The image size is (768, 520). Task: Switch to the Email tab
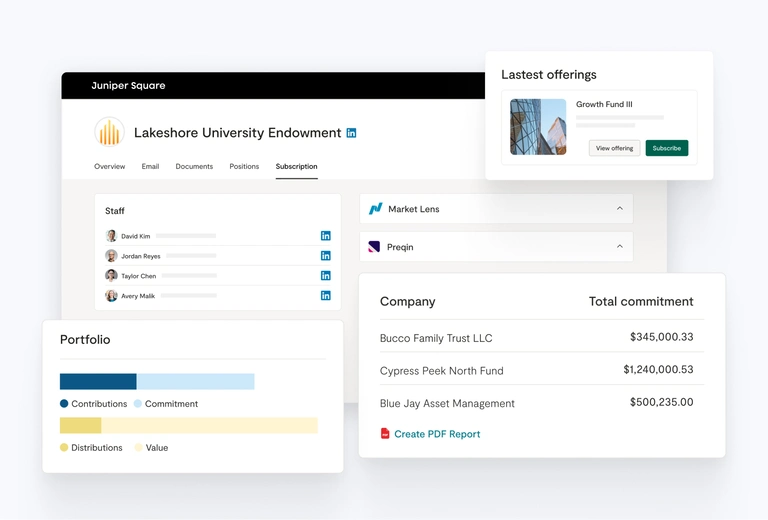(x=150, y=166)
